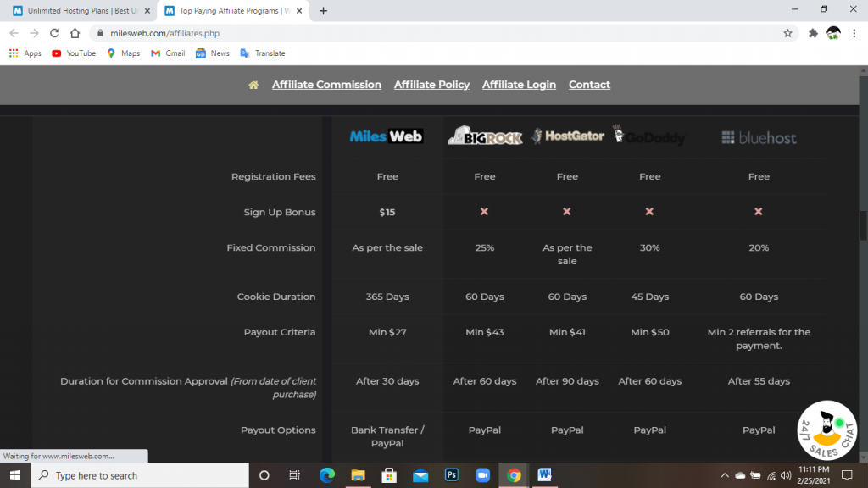868x488 pixels.
Task: Open the Windows Start menu
Action: tap(15, 475)
